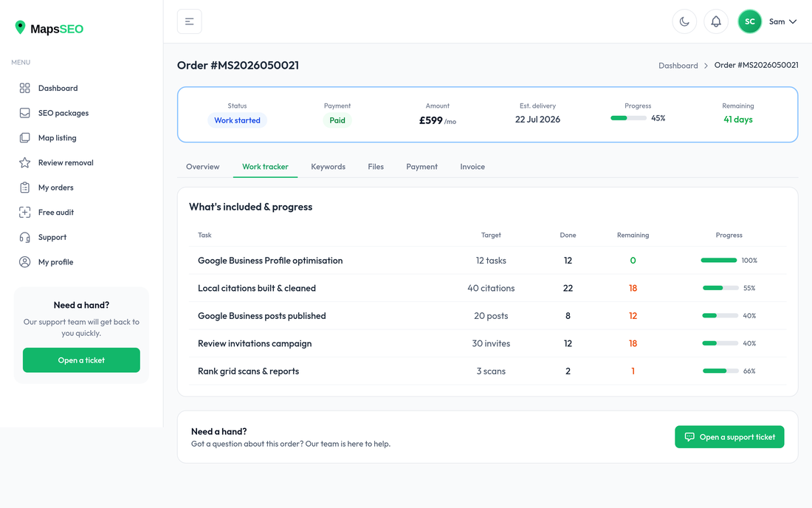Click Rank grid scans 66% progress bar
The image size is (812, 508).
720,371
